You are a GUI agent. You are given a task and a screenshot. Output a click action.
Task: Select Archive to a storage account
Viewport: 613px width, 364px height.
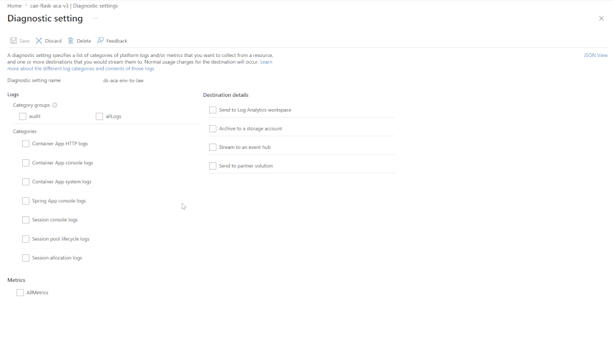click(x=213, y=129)
